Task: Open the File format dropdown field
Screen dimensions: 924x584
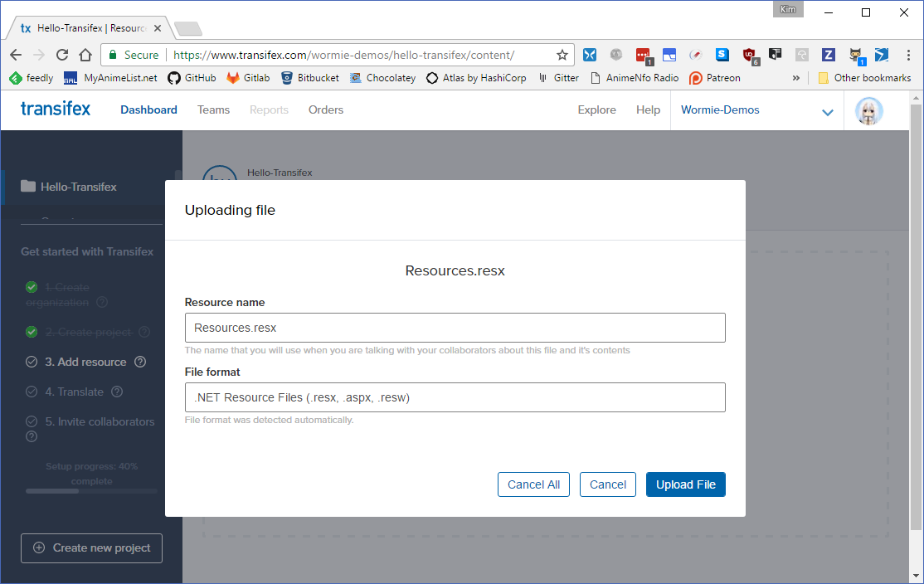Action: [455, 397]
